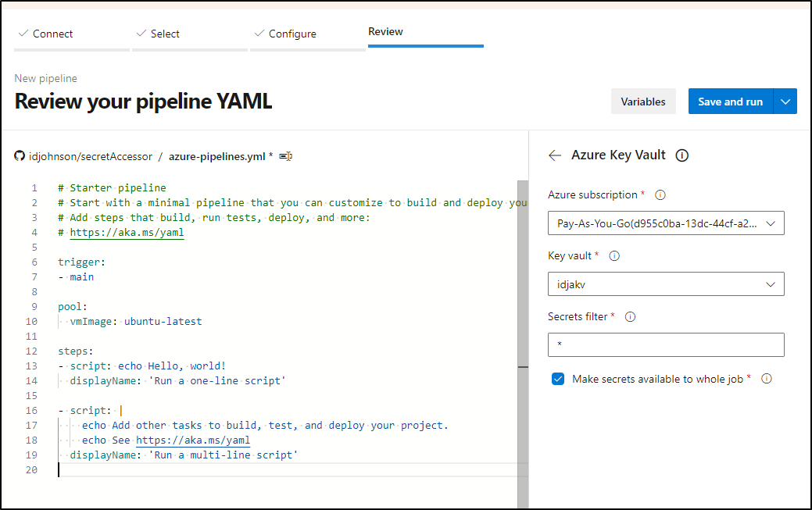Click the Save and run button
The image size is (812, 510).
730,102
